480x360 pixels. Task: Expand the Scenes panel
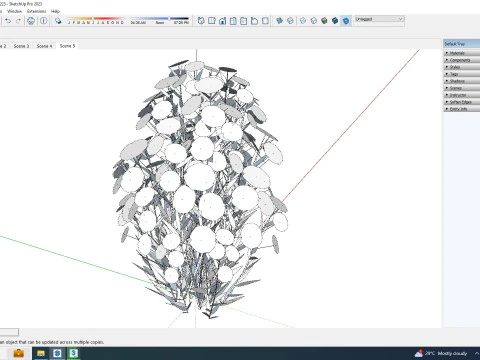[462, 88]
